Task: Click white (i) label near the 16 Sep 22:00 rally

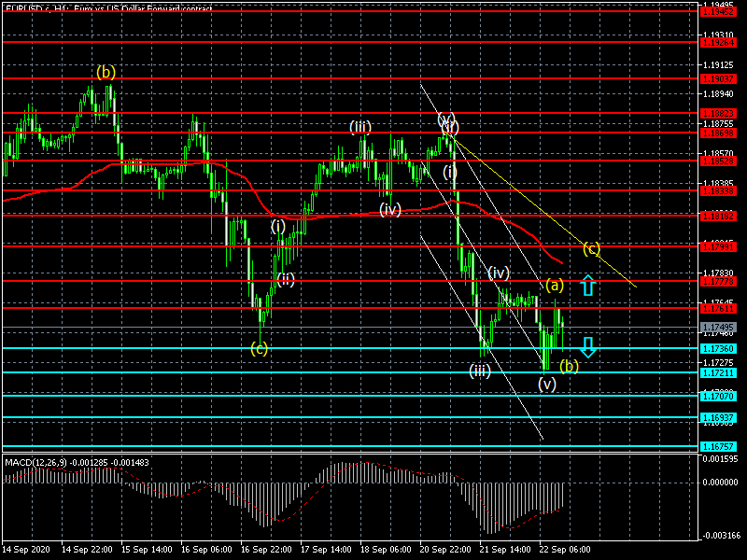Action: coord(278,226)
